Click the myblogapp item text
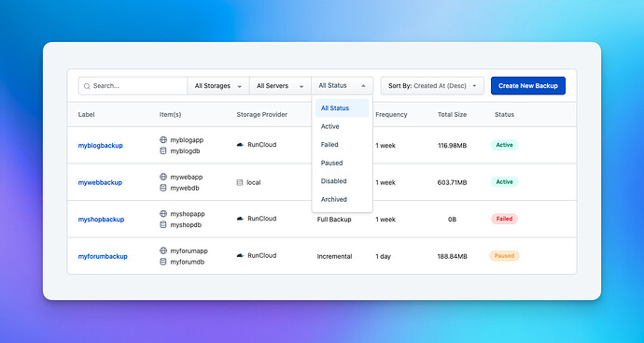 pyautogui.click(x=187, y=140)
